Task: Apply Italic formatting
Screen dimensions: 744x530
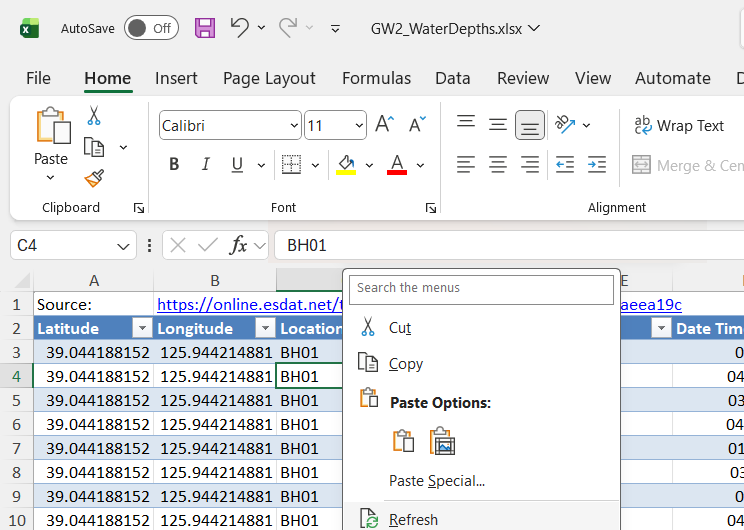Action: pos(205,165)
